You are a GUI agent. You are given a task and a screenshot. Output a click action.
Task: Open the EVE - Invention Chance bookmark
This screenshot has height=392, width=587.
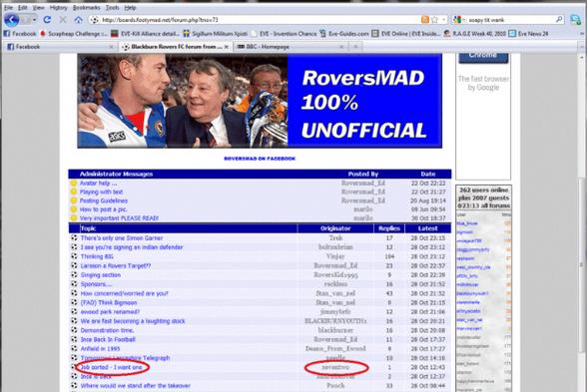[288, 34]
